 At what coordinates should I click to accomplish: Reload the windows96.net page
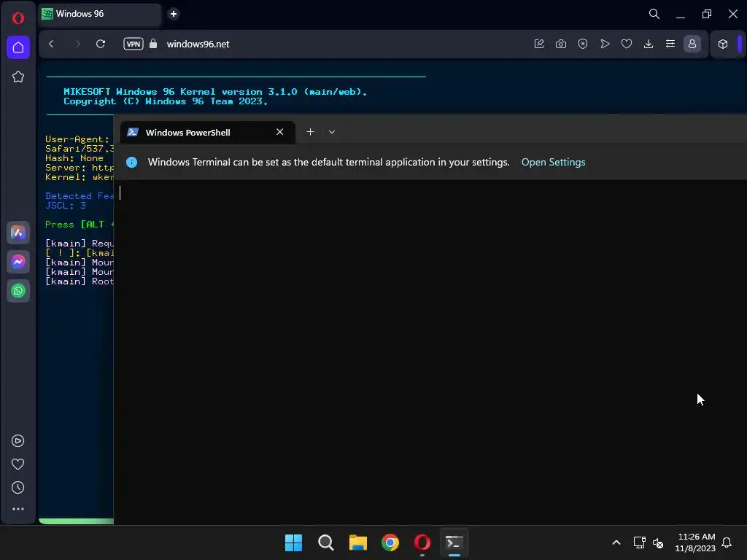[x=101, y=44]
